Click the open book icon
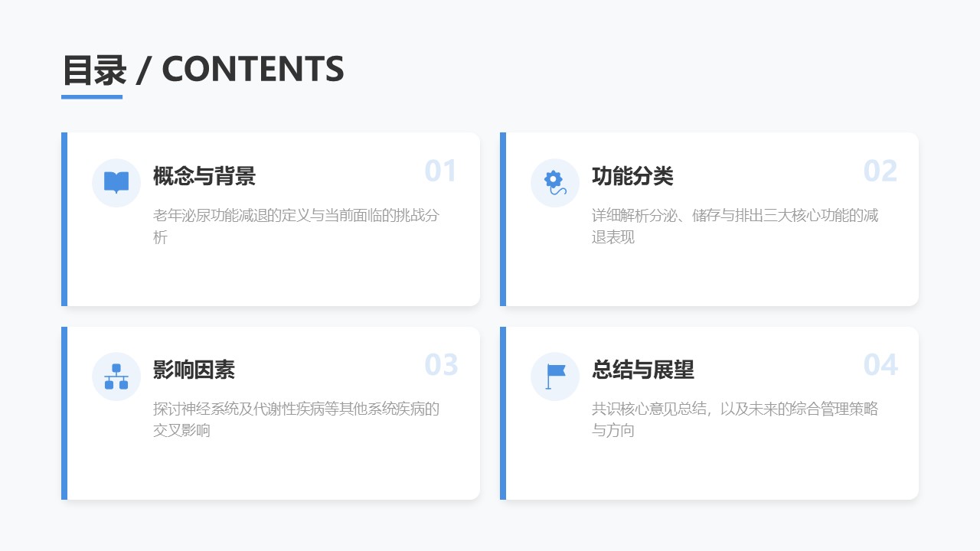Screen dimensions: 980x551 point(116,182)
